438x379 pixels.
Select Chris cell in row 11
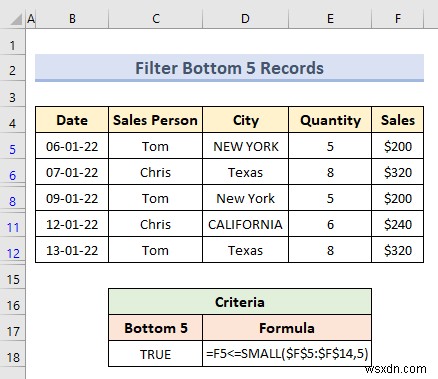[155, 224]
